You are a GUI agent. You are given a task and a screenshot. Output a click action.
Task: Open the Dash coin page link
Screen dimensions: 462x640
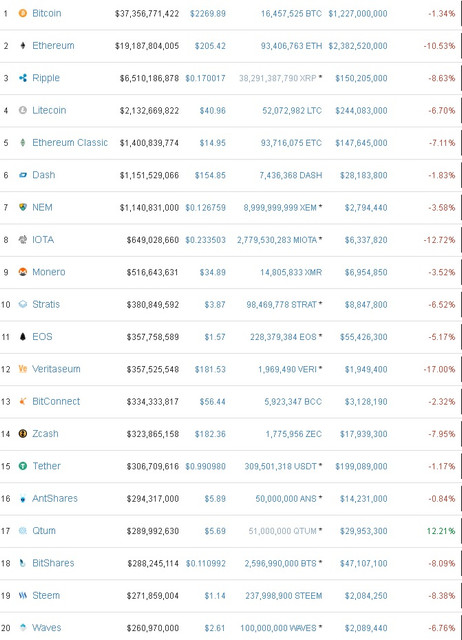(x=44, y=175)
